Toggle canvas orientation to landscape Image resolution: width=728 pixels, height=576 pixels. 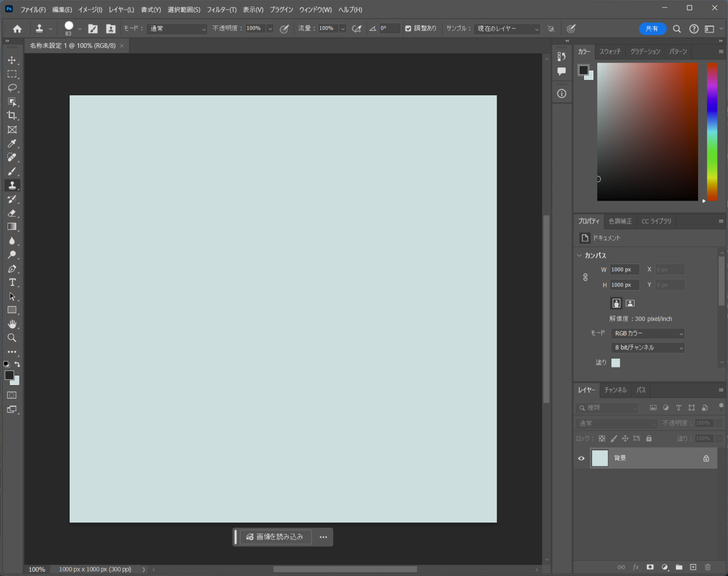(630, 303)
